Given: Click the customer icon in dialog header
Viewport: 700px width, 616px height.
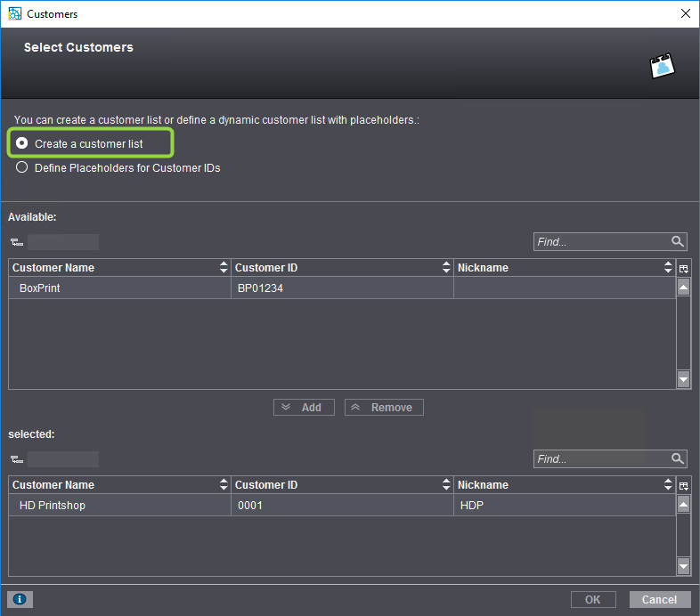Looking at the screenshot, I should click(x=662, y=67).
